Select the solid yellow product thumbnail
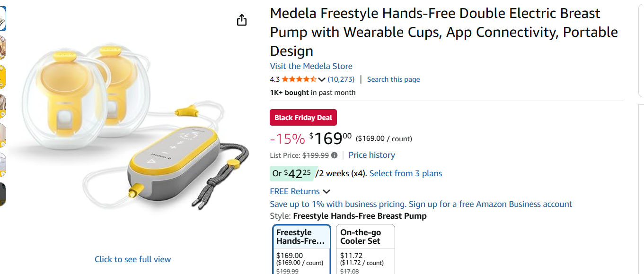 click(x=2, y=77)
